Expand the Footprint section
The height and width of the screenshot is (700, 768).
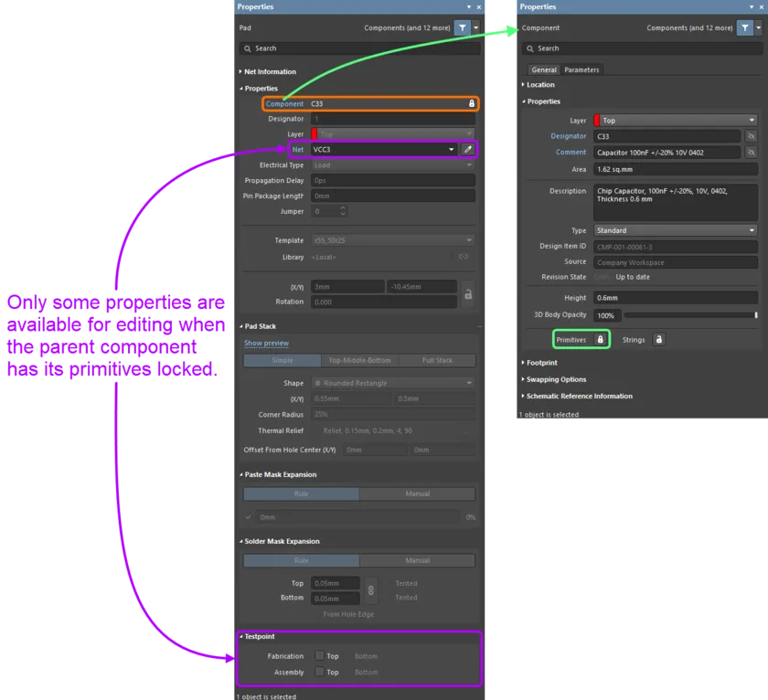click(x=523, y=363)
